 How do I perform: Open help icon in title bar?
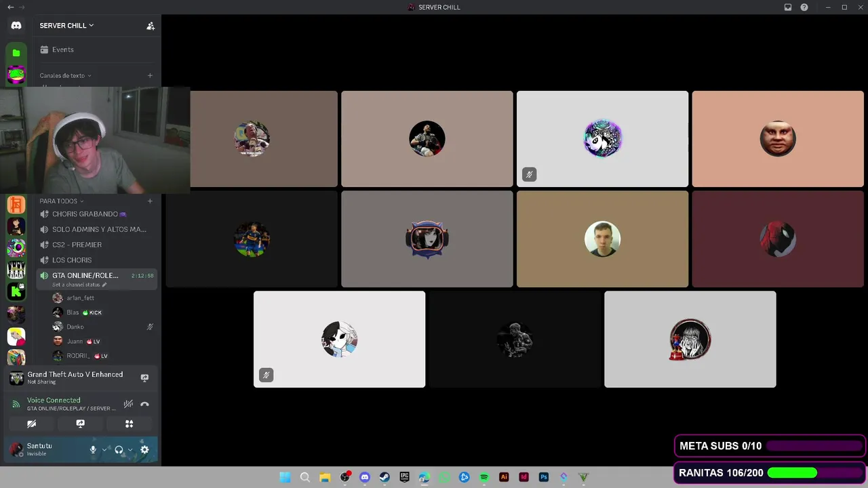tap(804, 7)
